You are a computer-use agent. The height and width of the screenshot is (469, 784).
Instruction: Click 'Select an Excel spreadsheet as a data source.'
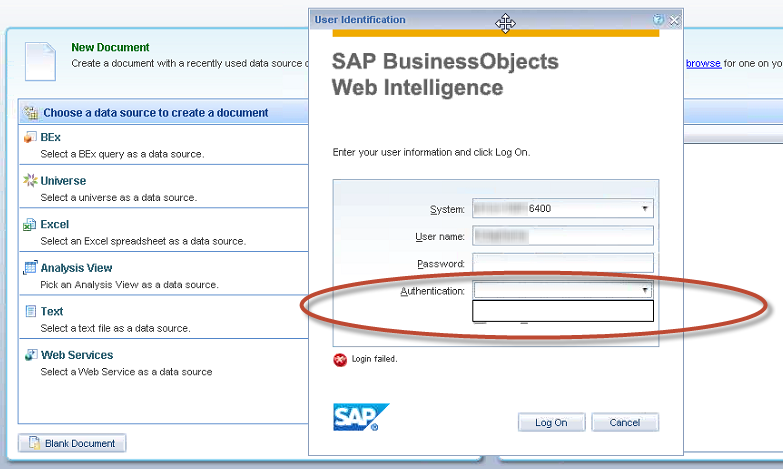point(143,241)
